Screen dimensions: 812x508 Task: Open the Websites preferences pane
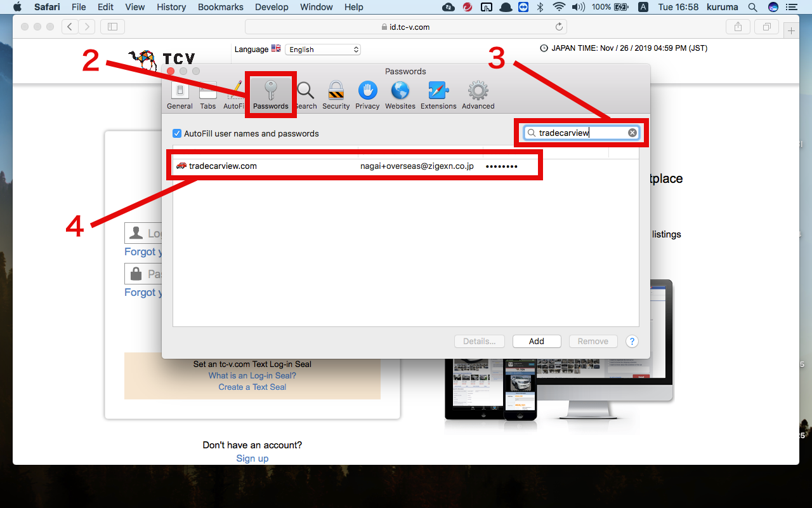400,95
